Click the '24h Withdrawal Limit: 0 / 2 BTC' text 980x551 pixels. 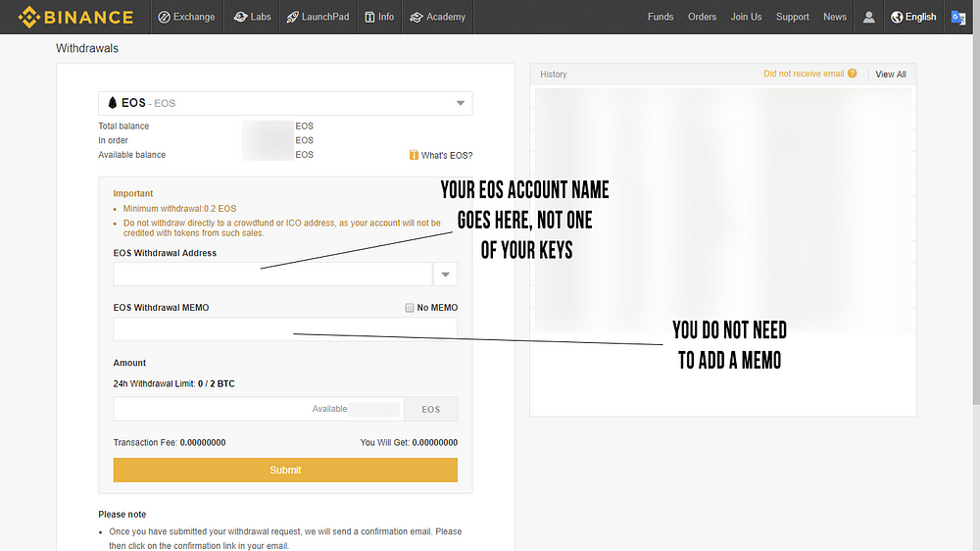173,384
